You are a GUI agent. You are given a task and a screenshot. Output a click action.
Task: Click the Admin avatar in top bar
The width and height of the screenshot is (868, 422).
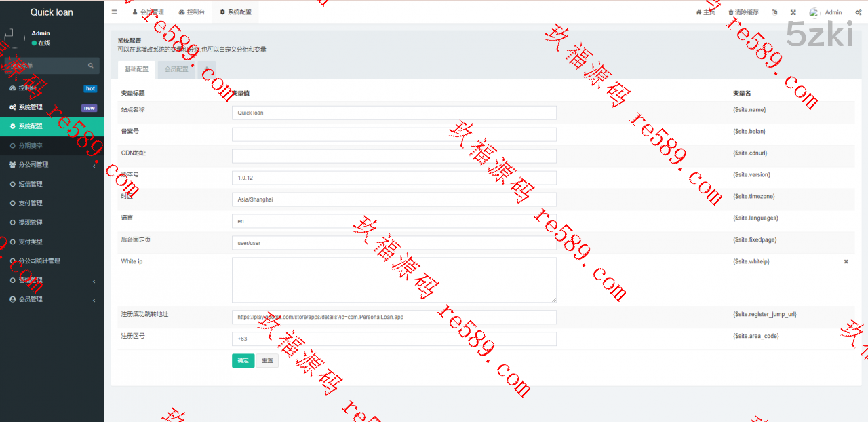click(x=814, y=12)
